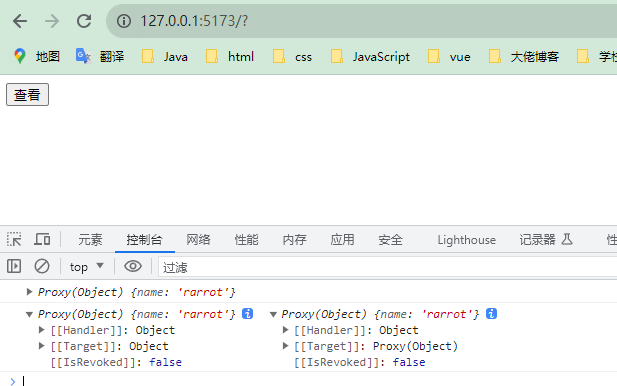Viewport: 617px width, 386px height.
Task: Expand left [[Target]]: Object
Action: 41,346
